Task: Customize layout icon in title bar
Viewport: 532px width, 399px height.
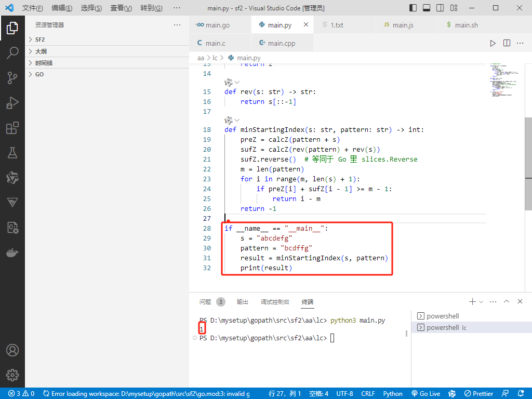Action: (x=454, y=8)
